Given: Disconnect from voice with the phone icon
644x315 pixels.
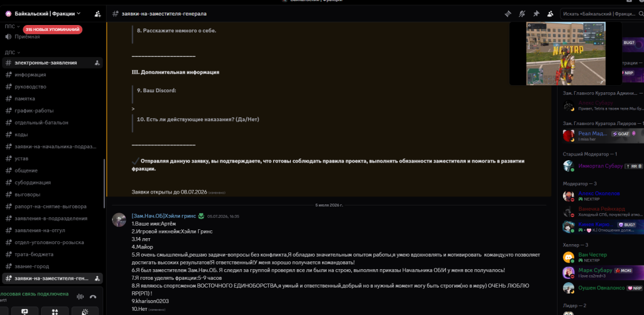Looking at the screenshot, I should click(x=93, y=297).
